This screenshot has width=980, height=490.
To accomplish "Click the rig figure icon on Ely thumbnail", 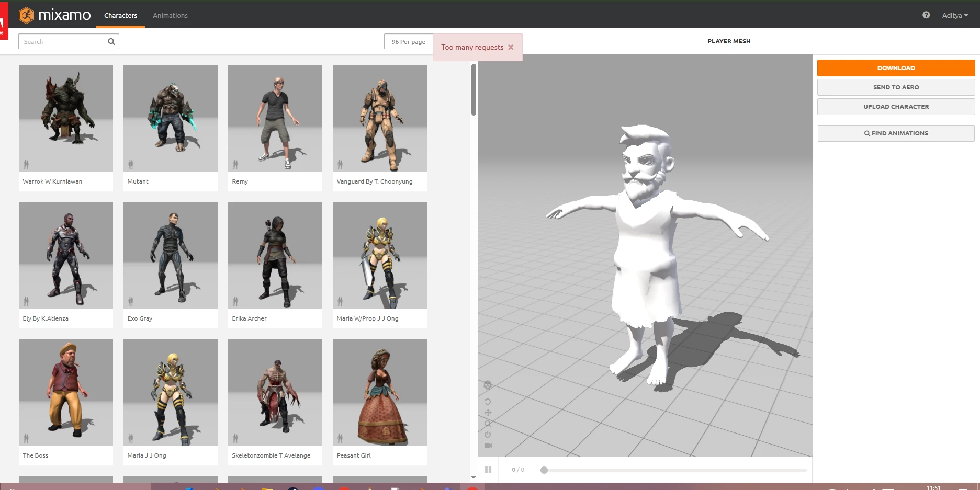I will [x=26, y=302].
